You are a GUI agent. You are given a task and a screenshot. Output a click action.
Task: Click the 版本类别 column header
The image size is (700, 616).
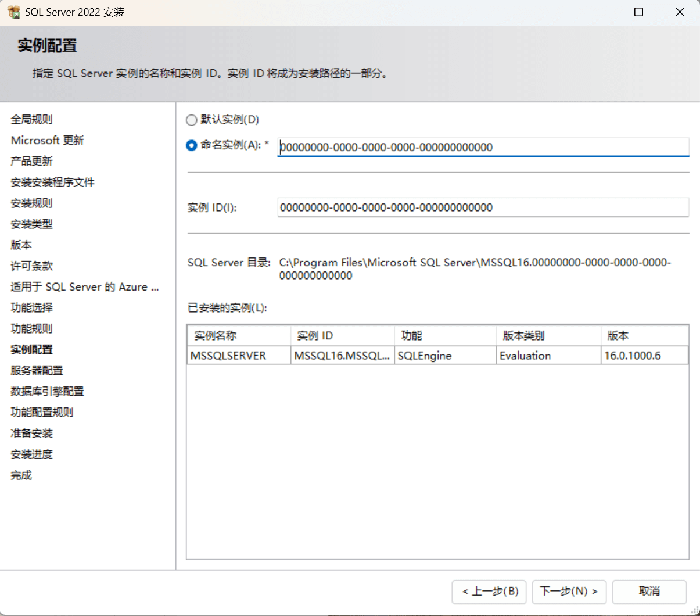pyautogui.click(x=548, y=335)
